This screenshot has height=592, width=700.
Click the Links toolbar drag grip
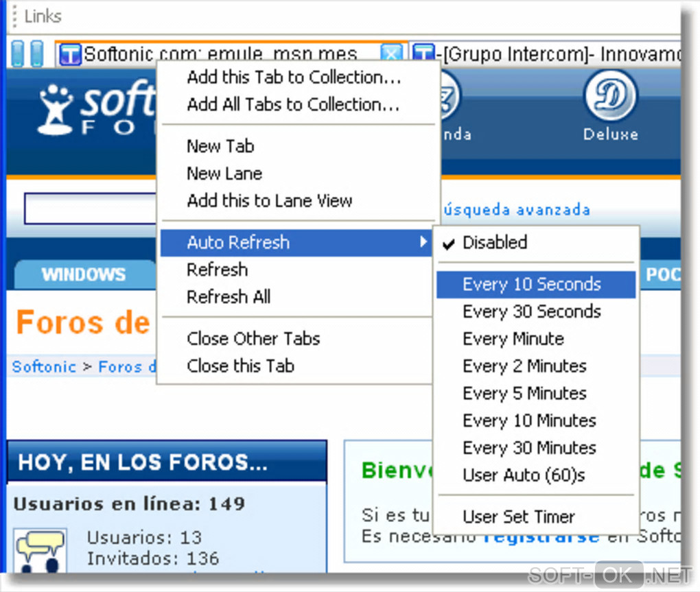click(14, 16)
